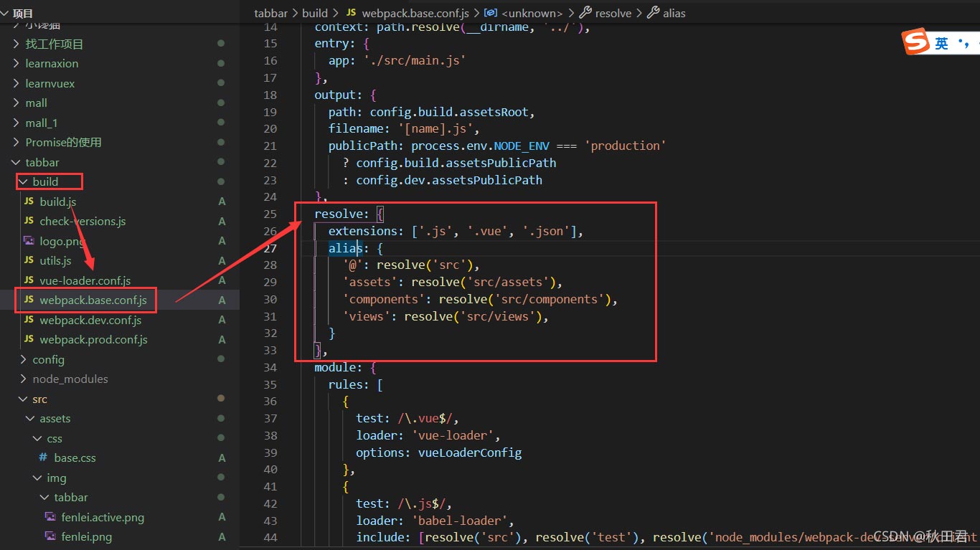
Task: Click the symbol icon before unknown breadcrumb
Action: tap(491, 13)
